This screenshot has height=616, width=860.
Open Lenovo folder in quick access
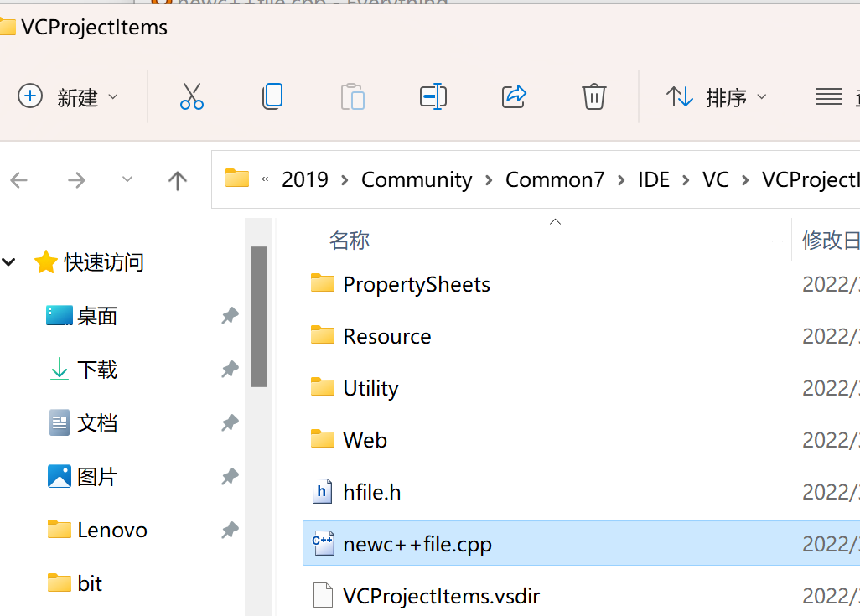coord(112,531)
